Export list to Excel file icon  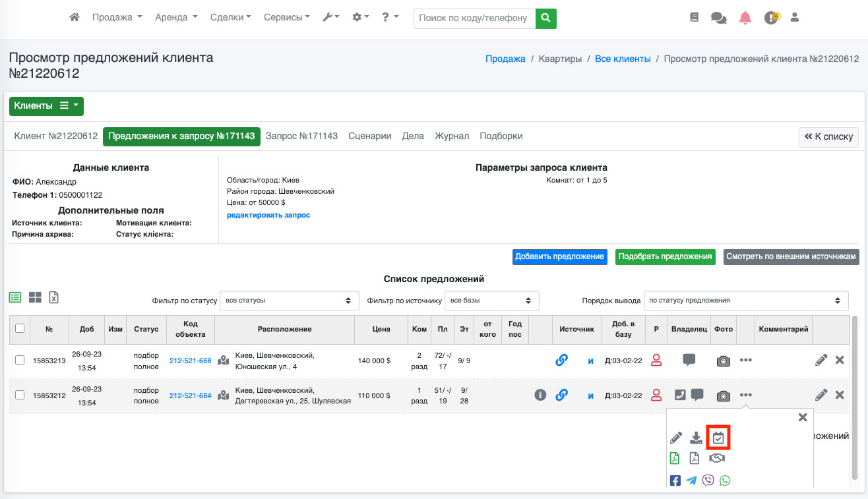click(54, 297)
